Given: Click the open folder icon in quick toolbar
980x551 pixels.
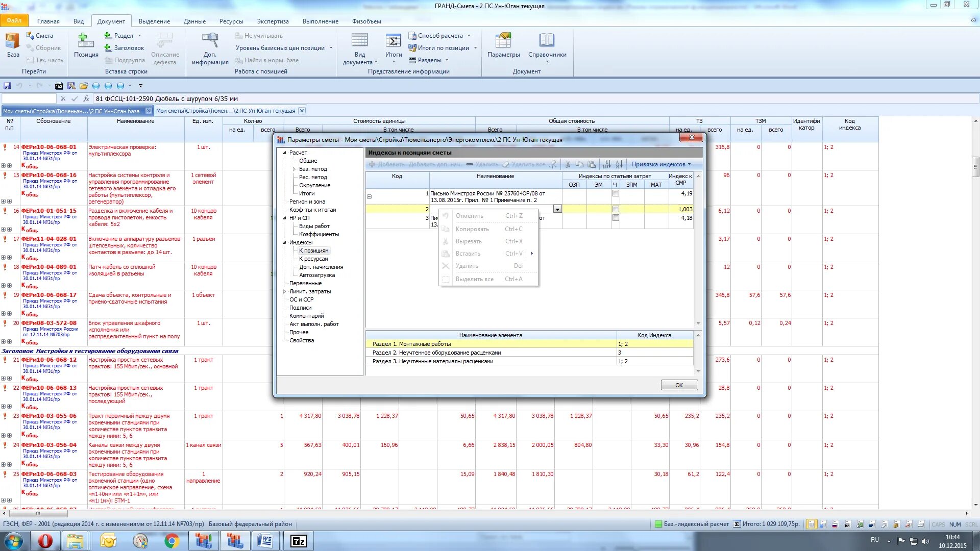Looking at the screenshot, I should click(x=84, y=86).
